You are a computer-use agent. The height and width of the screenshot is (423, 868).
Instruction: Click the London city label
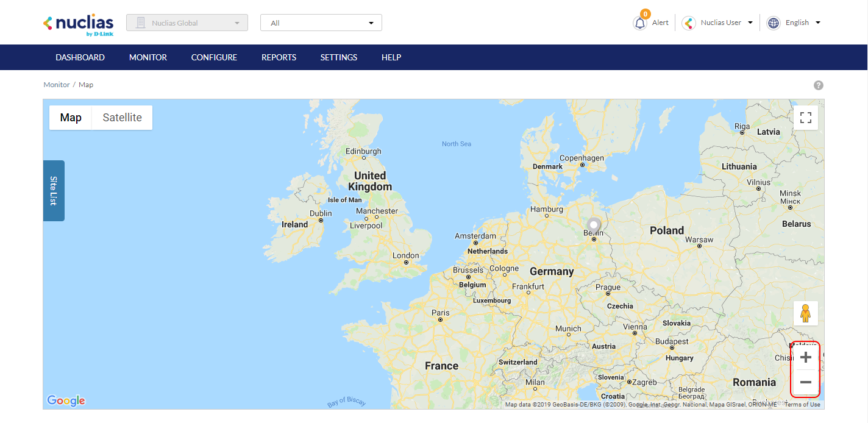coord(406,255)
